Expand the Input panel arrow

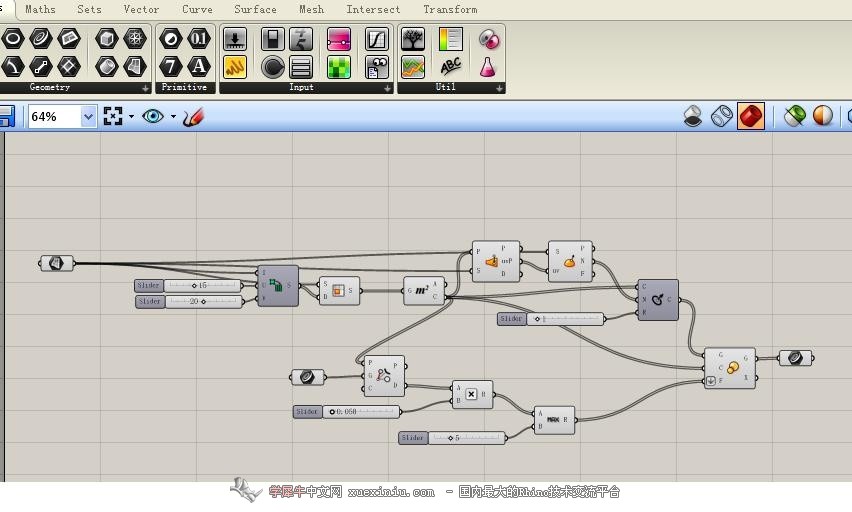click(x=387, y=88)
